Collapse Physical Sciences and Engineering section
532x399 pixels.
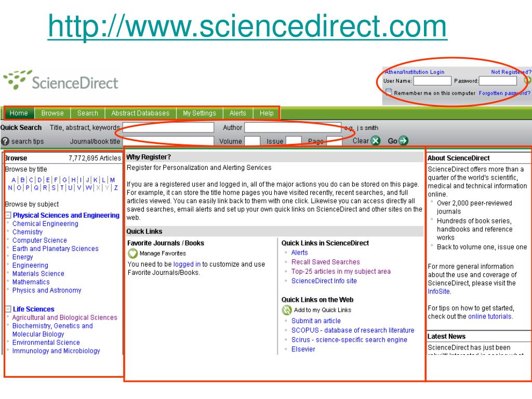pyautogui.click(x=8, y=215)
